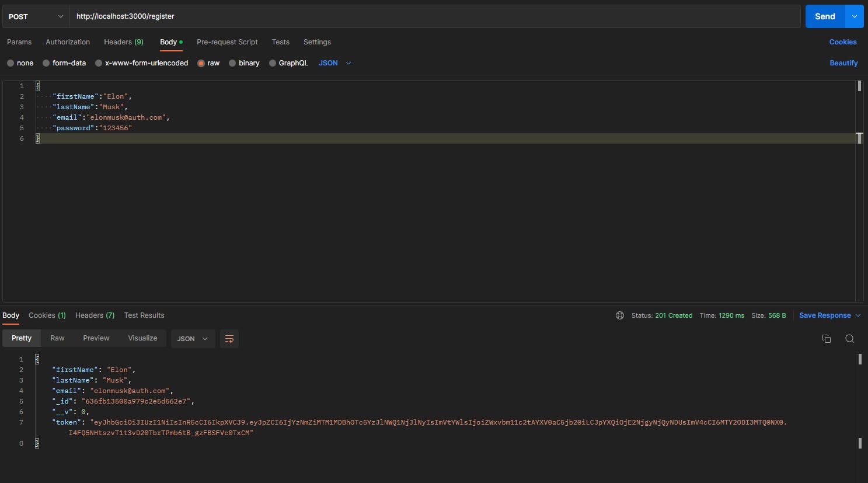The width and height of the screenshot is (868, 483).
Task: Click the "password":"123456" line in request body
Action: (x=92, y=128)
